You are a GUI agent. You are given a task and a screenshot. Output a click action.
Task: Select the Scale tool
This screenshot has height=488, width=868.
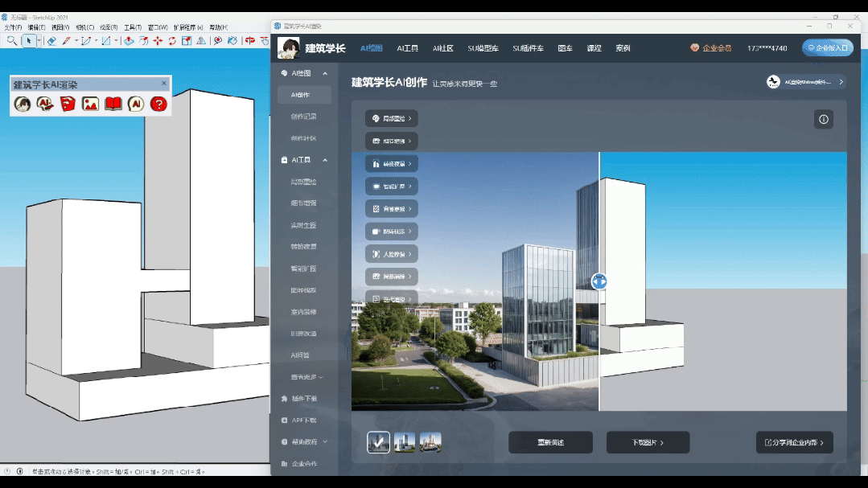pyautogui.click(x=187, y=40)
